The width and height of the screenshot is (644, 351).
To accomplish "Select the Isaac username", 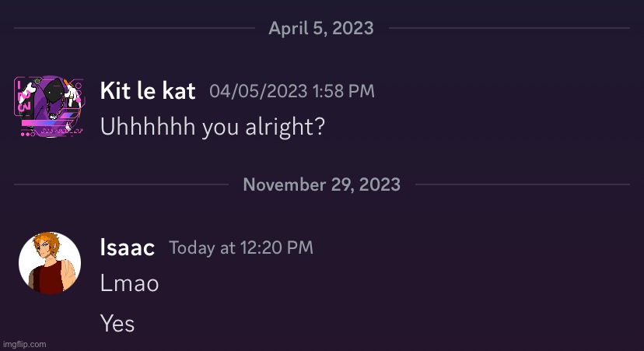I will (x=128, y=247).
